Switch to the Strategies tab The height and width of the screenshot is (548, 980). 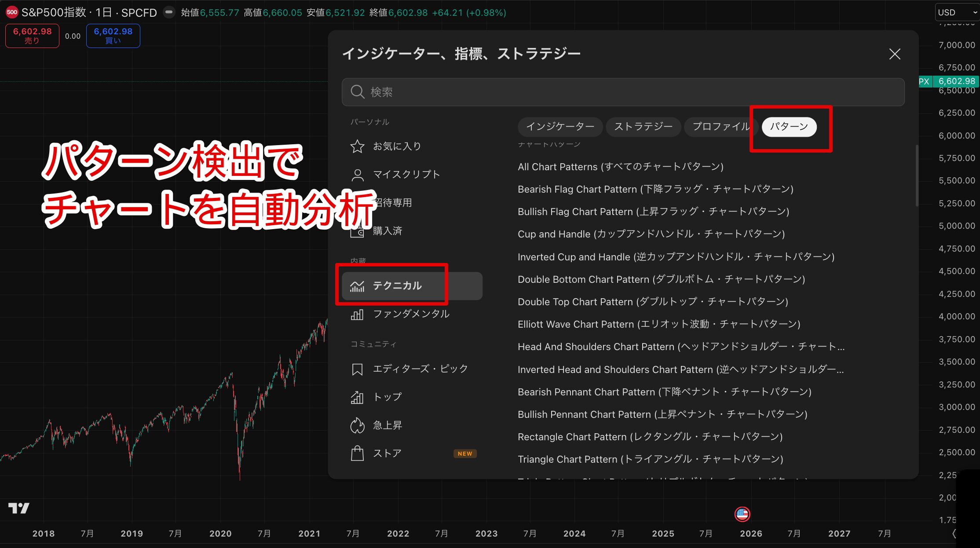643,127
